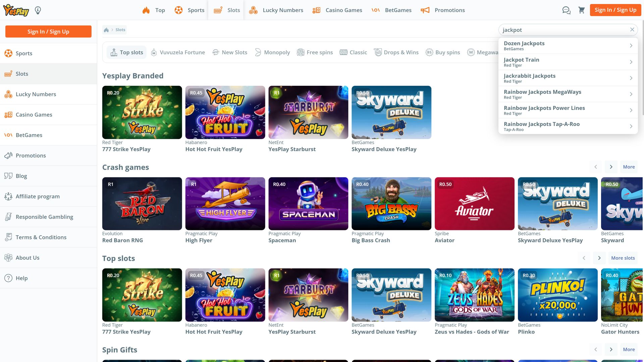Viewport: 644px width, 362px height.
Task: Show next Crash games with the right arrow
Action: coord(611,167)
